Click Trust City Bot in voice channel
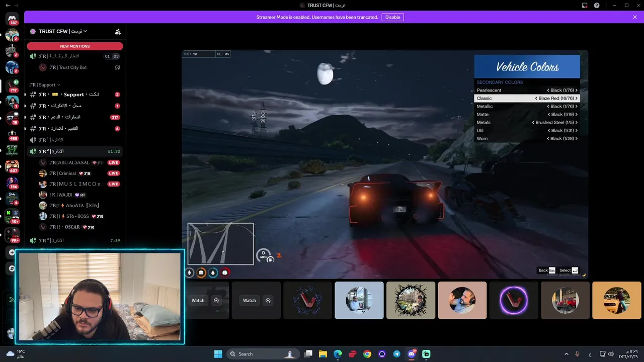Image resolution: width=644 pixels, height=362 pixels. pos(80,67)
